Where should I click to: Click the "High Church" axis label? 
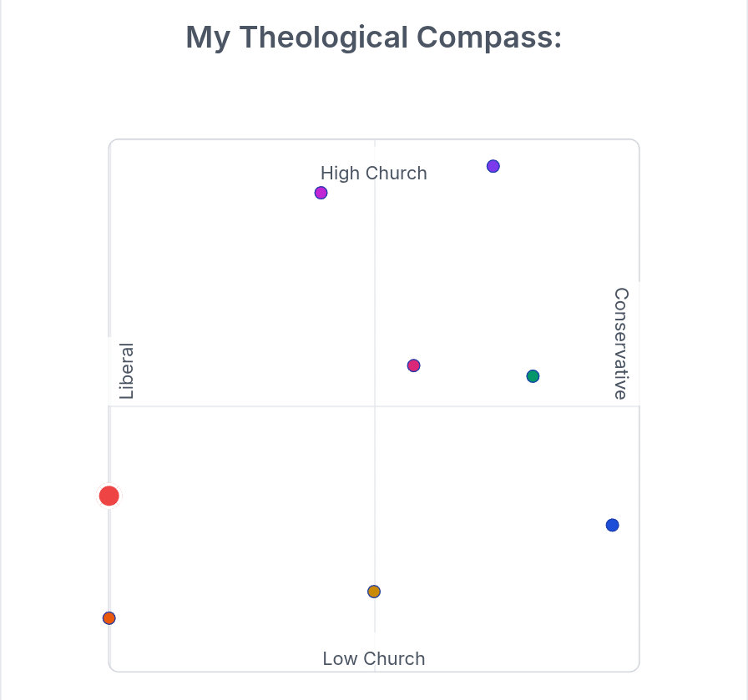(x=373, y=174)
